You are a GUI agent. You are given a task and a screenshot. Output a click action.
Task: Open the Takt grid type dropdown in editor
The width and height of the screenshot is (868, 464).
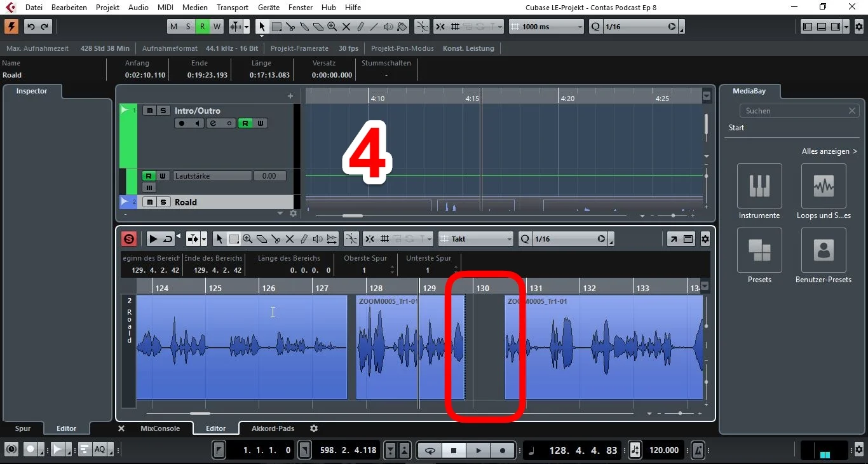476,239
